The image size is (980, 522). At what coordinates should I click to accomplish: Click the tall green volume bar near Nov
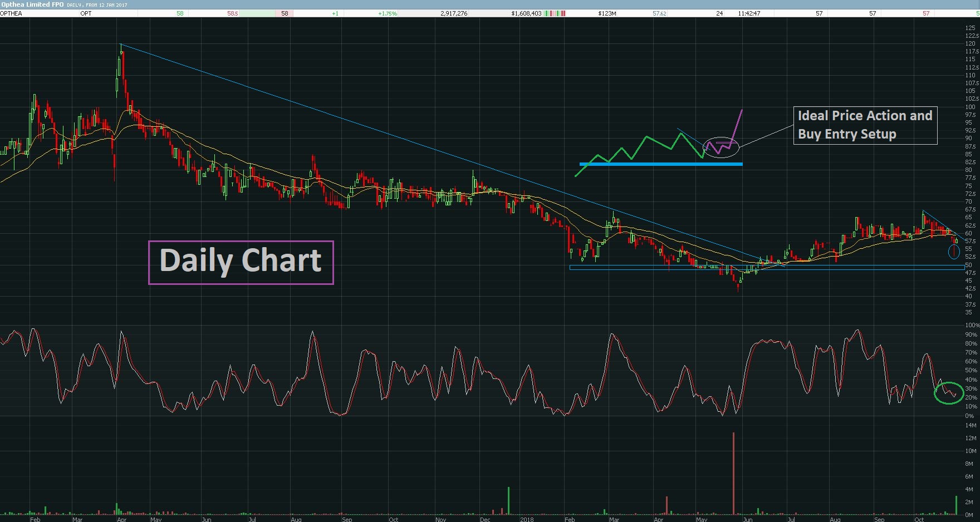pyautogui.click(x=508, y=501)
